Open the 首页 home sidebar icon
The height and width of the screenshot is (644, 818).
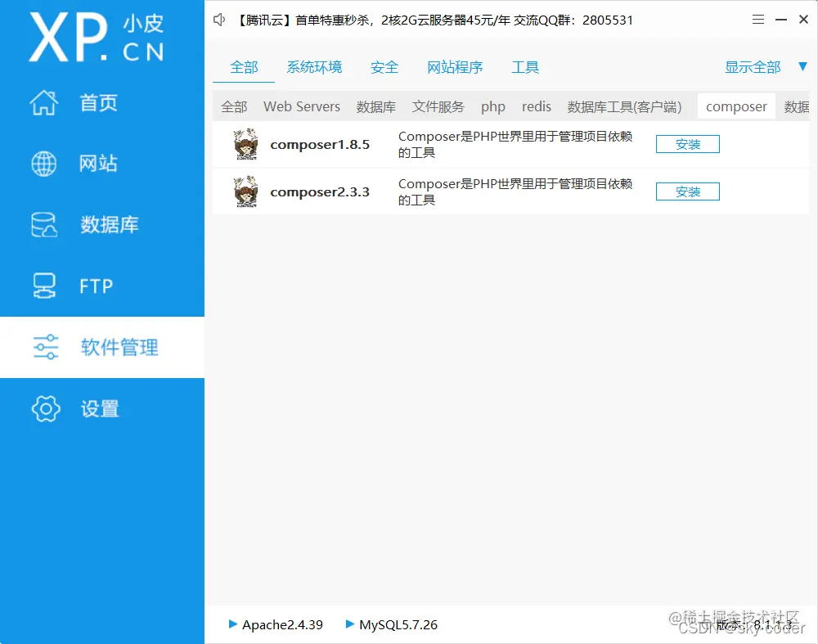[x=45, y=102]
